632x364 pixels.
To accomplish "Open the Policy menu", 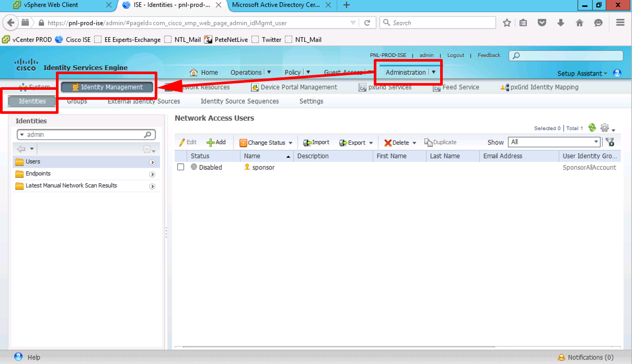I will (x=297, y=73).
